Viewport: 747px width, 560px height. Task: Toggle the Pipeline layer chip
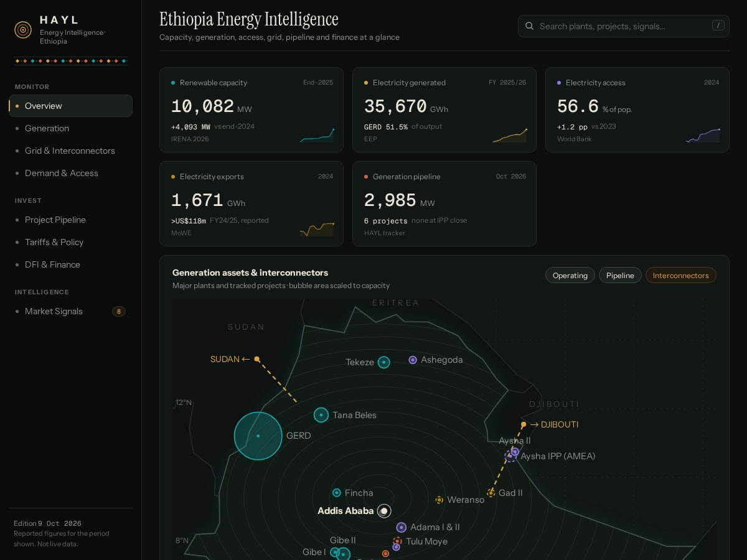tap(620, 275)
